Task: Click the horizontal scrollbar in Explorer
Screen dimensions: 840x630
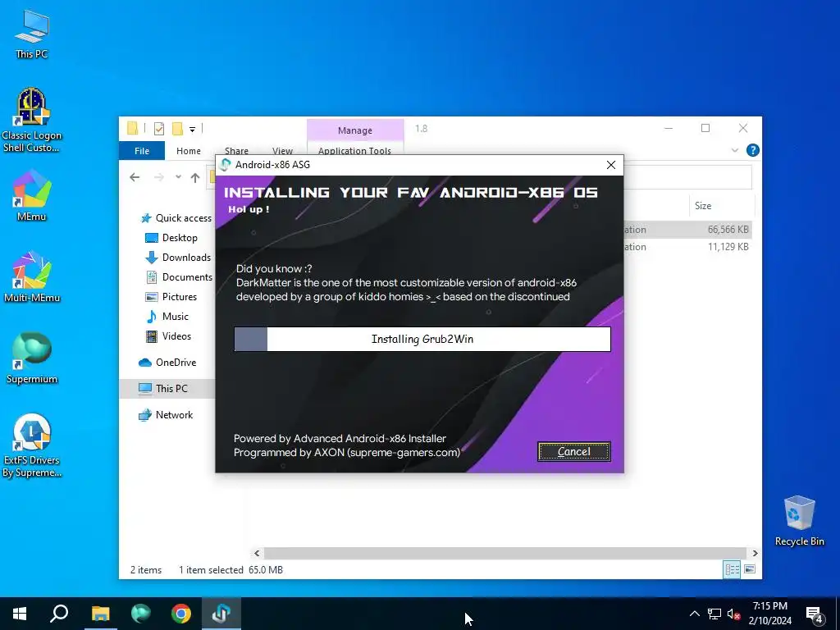Action: pos(504,554)
